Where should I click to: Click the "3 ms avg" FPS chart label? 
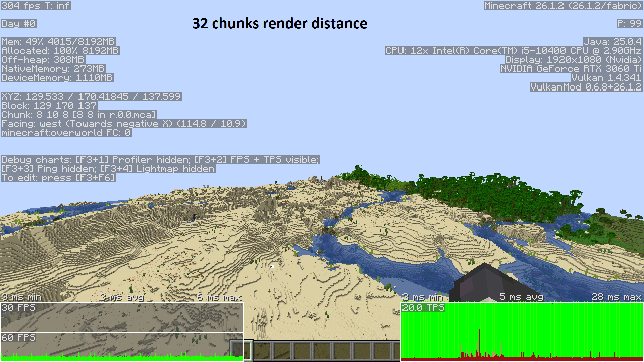coord(122,297)
